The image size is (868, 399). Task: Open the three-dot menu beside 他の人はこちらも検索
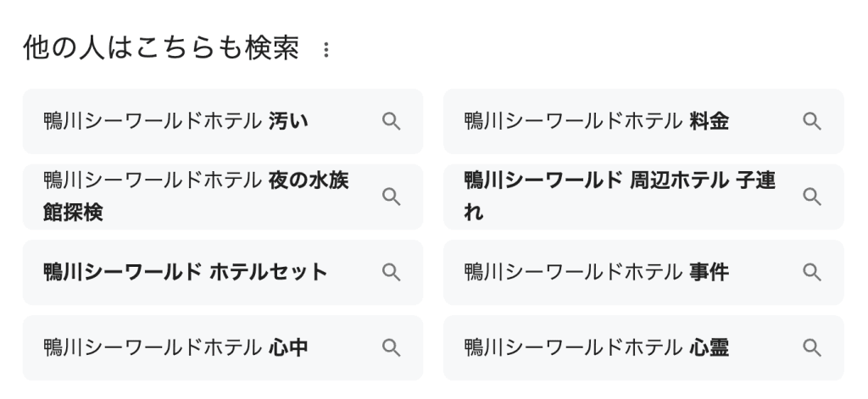click(326, 50)
